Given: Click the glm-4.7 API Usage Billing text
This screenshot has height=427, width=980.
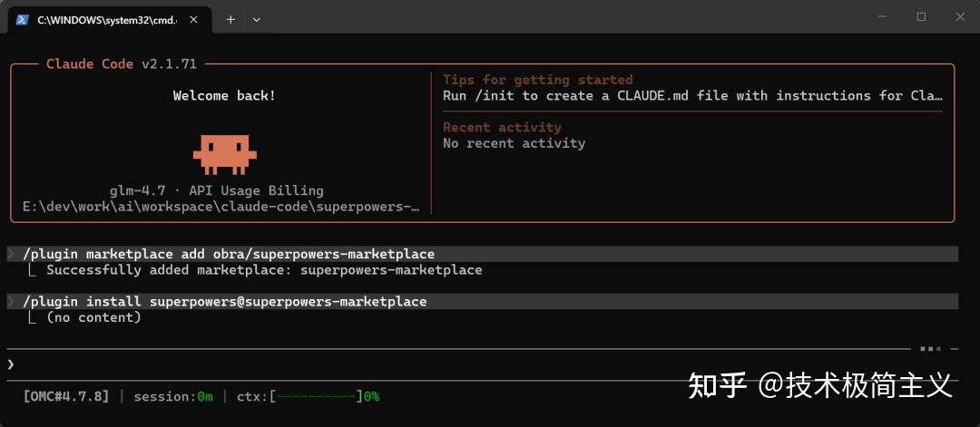Looking at the screenshot, I should [216, 191].
